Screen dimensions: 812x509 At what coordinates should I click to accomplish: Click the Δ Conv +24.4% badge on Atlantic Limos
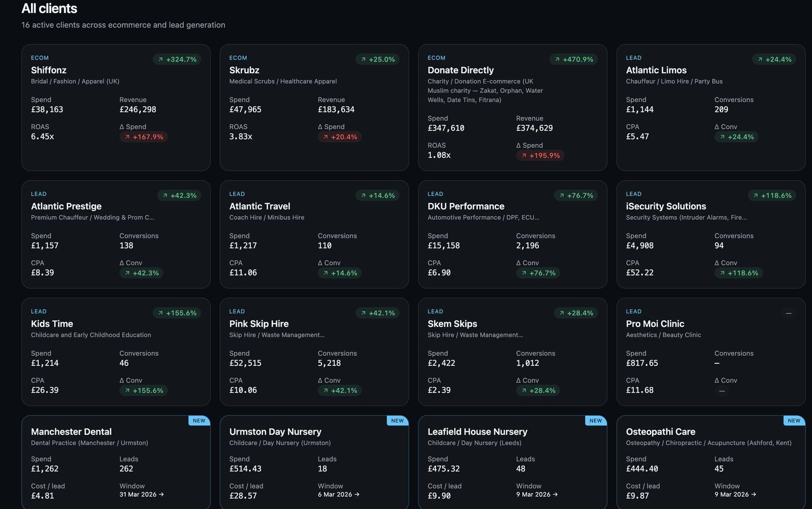point(736,137)
